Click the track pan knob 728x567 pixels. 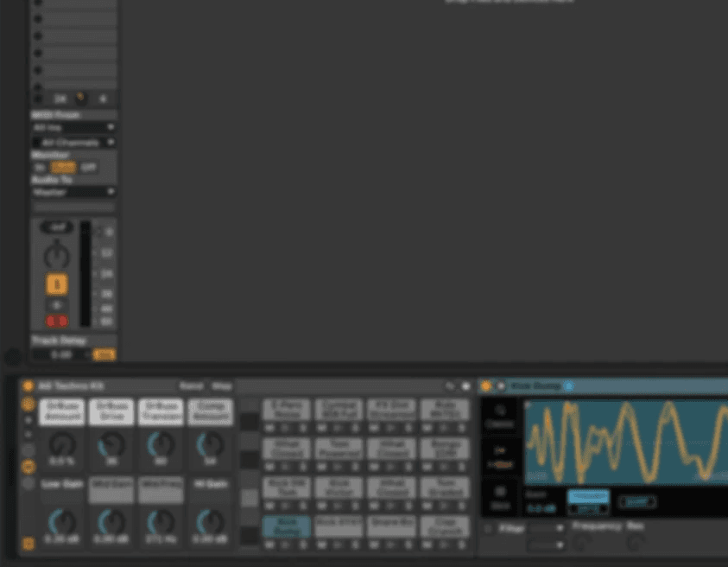(x=57, y=256)
